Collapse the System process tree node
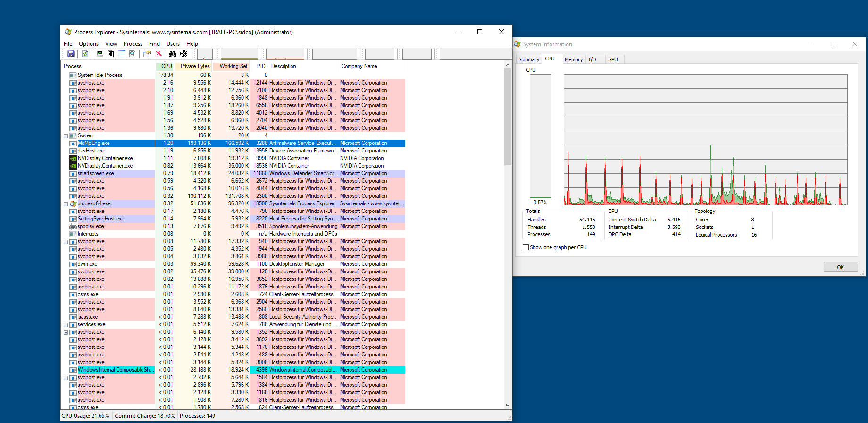The height and width of the screenshot is (423, 868). click(x=66, y=136)
